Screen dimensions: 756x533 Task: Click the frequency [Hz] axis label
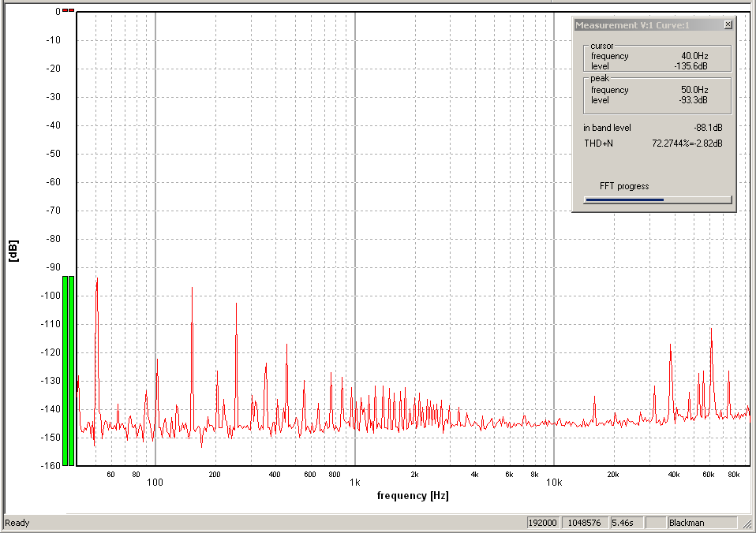413,495
